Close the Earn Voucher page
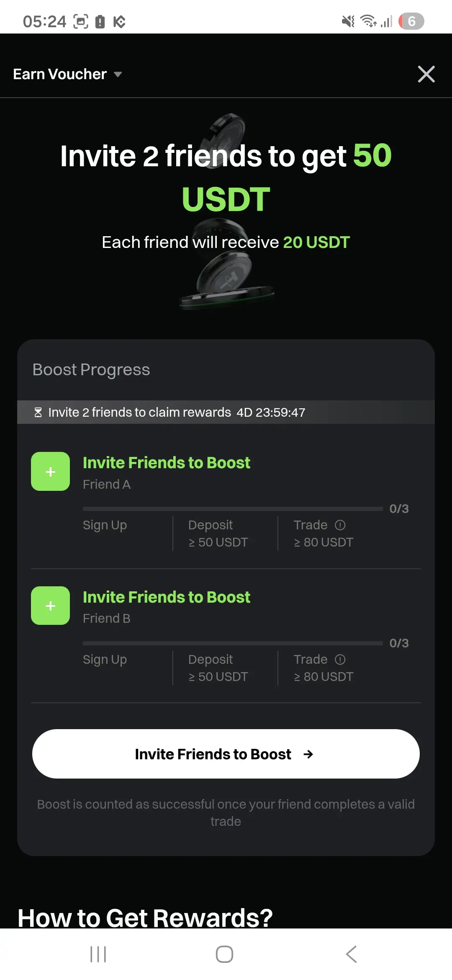Image resolution: width=452 pixels, height=980 pixels. pos(426,74)
